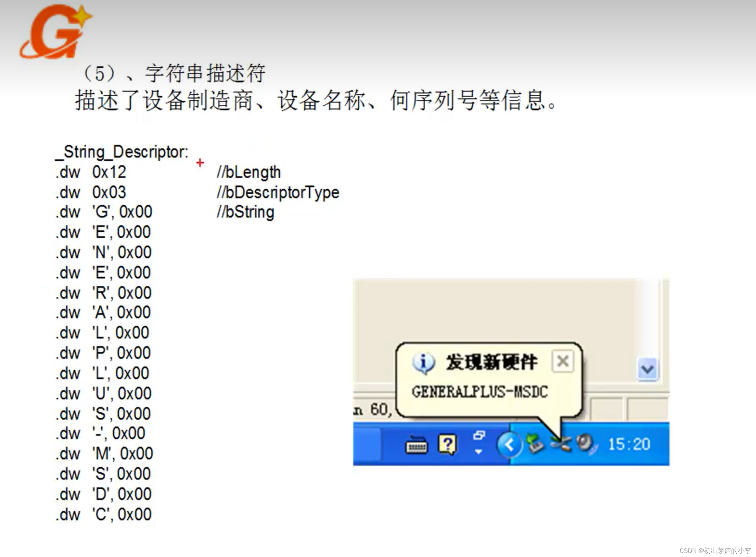756x557 pixels.
Task: Select the .dw 'N', 0x00 line
Action: tap(103, 253)
